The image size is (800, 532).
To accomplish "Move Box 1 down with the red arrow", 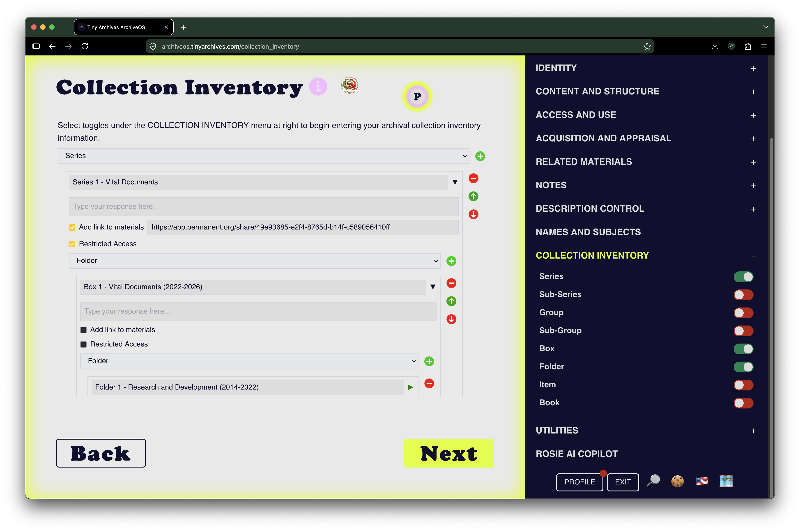I will 451,319.
